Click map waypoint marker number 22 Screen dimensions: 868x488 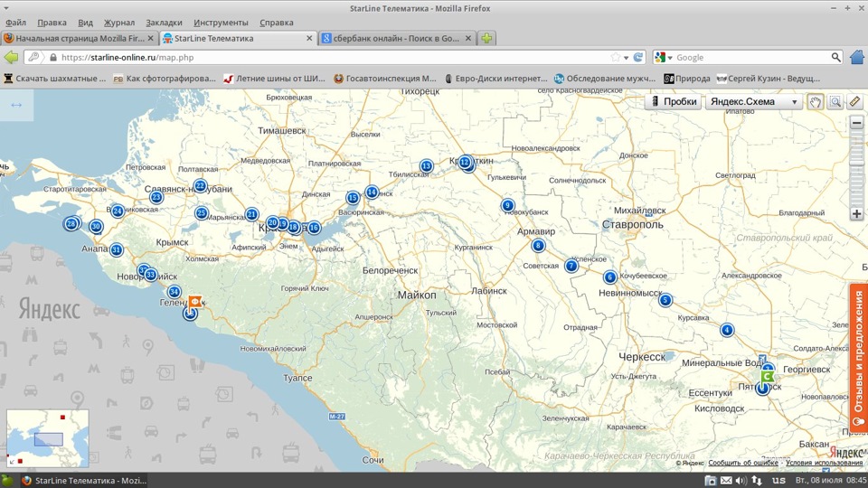point(201,186)
